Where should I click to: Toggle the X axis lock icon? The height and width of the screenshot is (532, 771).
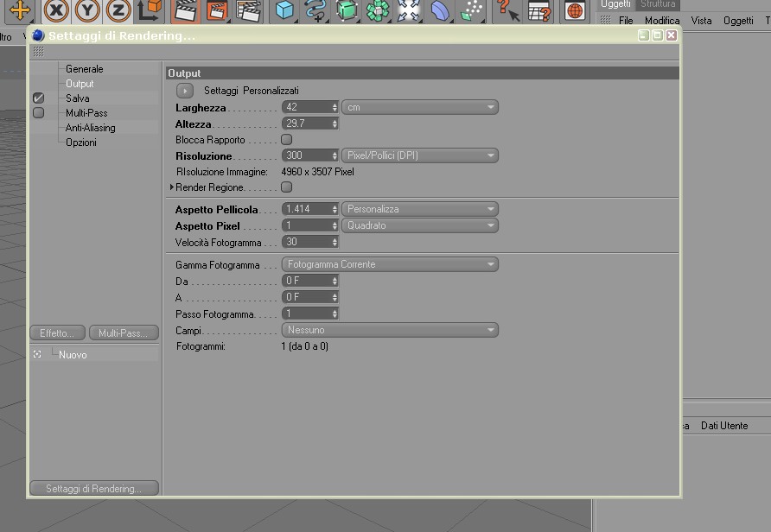(55, 10)
